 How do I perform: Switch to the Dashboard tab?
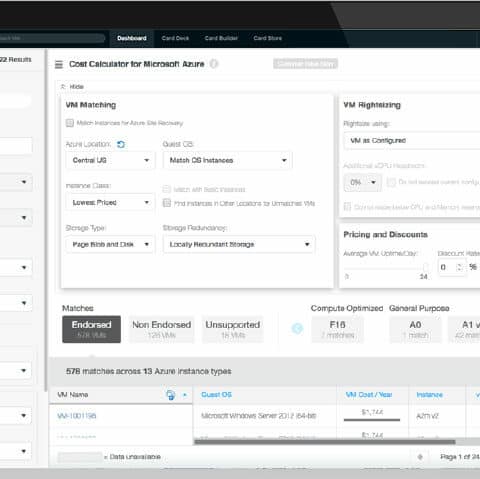coord(132,38)
